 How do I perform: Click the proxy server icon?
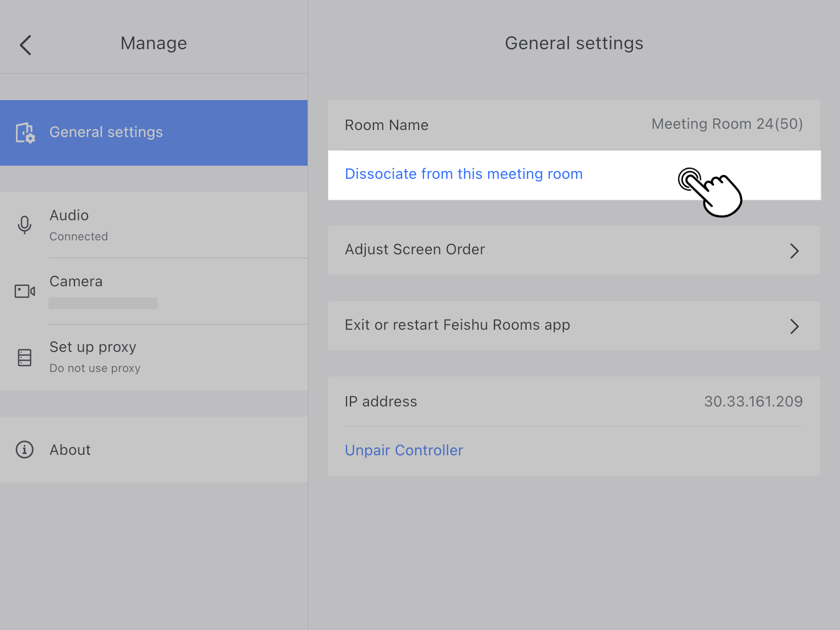(x=25, y=357)
